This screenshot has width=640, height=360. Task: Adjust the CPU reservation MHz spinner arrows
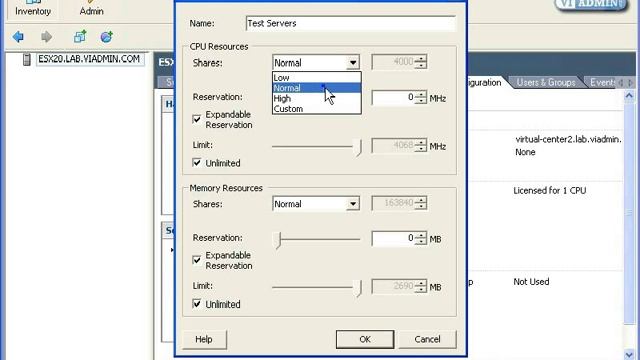click(421, 98)
